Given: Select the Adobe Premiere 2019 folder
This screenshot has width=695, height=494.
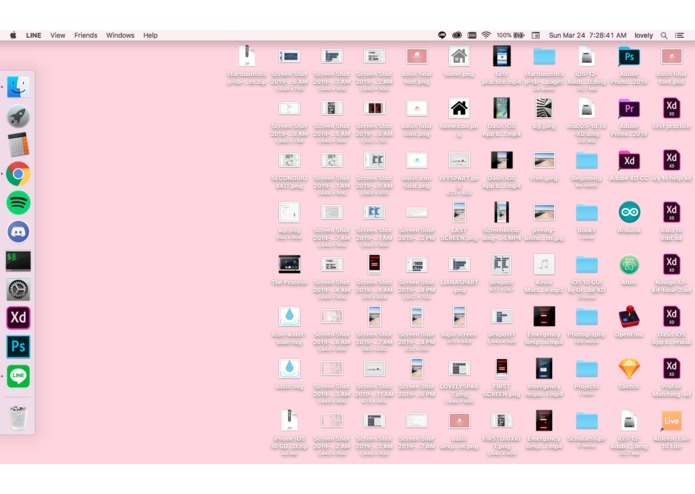Looking at the screenshot, I should tap(629, 109).
